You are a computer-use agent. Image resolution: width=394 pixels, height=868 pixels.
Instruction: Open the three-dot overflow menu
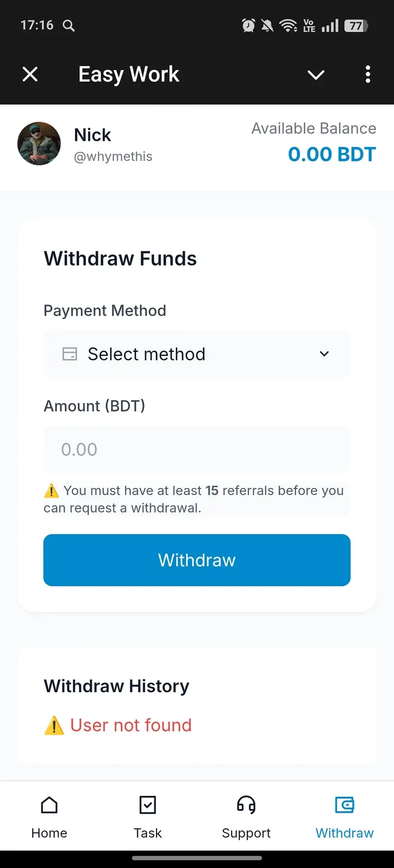coord(368,74)
